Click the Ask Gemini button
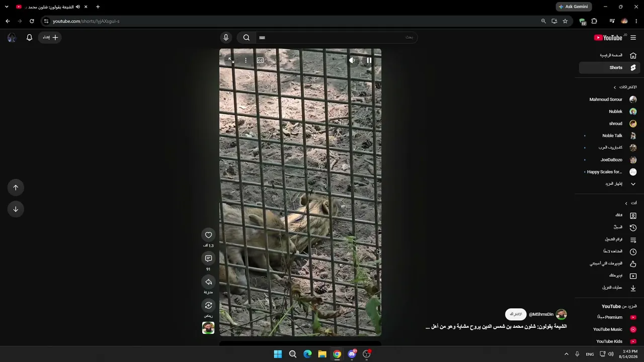Image resolution: width=644 pixels, height=362 pixels. (x=573, y=7)
